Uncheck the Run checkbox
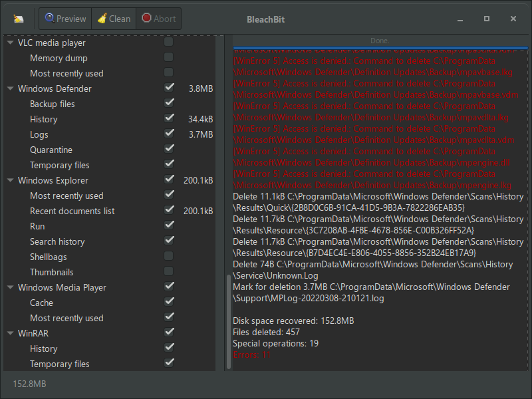Viewport: 532px width, 399px height. (x=169, y=225)
